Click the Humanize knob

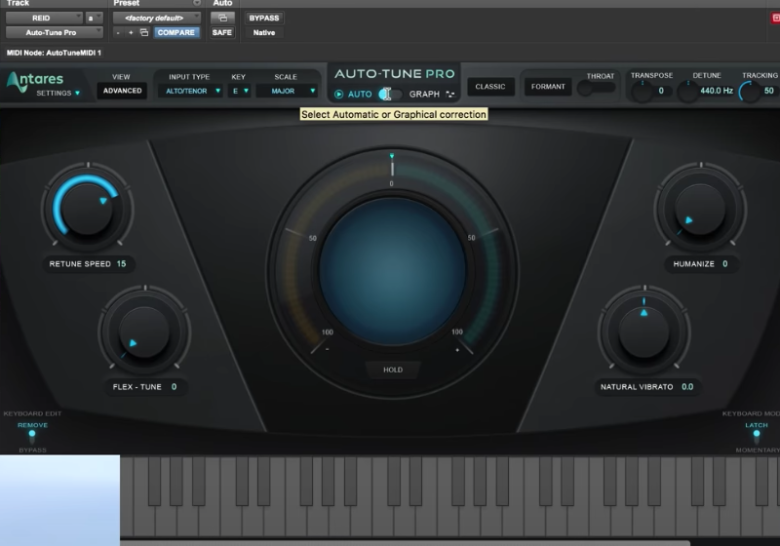tap(700, 209)
